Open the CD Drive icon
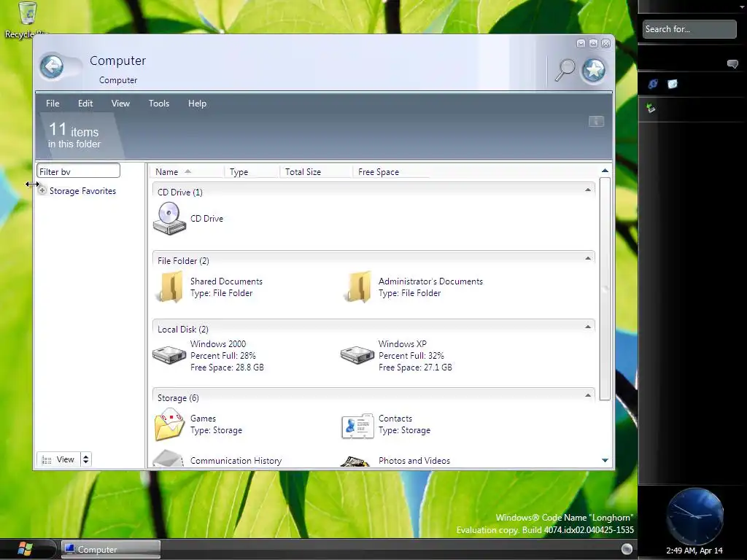This screenshot has height=560, width=747. [169, 219]
